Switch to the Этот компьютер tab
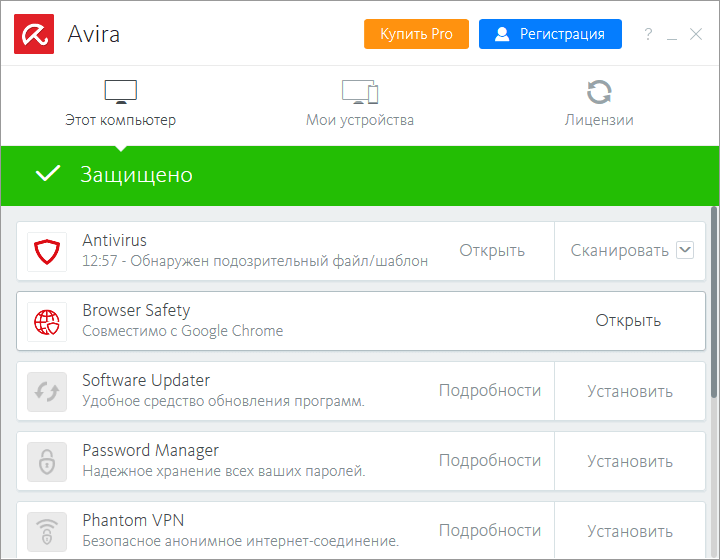Screen dimensions: 720x560 click(120, 105)
